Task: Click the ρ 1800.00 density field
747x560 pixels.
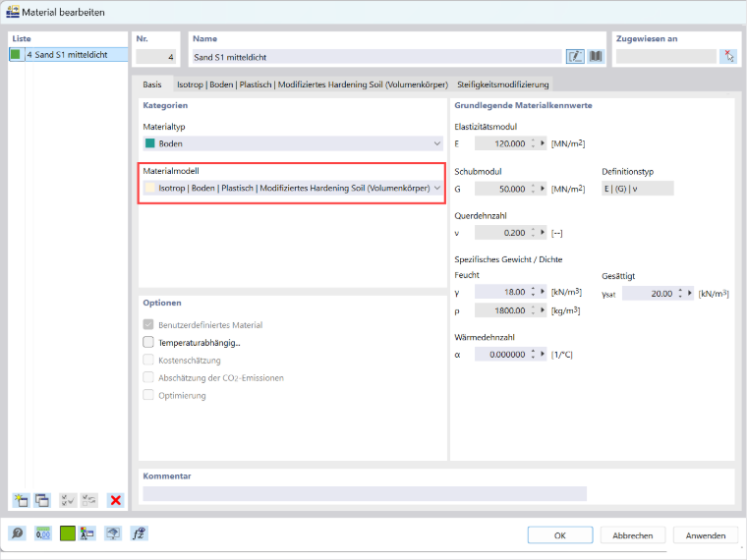Action: [501, 310]
